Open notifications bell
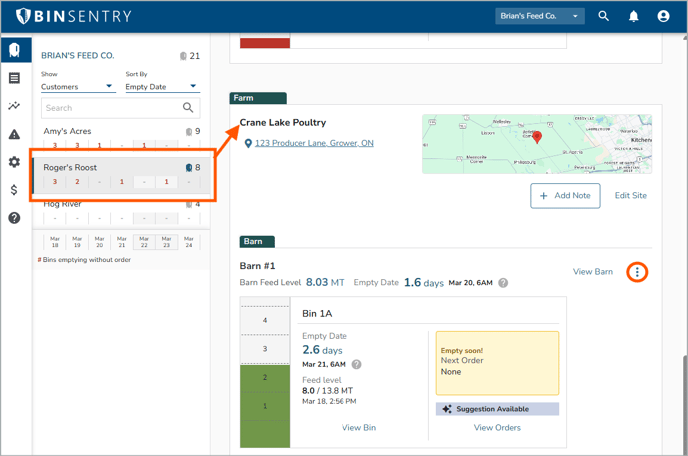 click(x=634, y=16)
